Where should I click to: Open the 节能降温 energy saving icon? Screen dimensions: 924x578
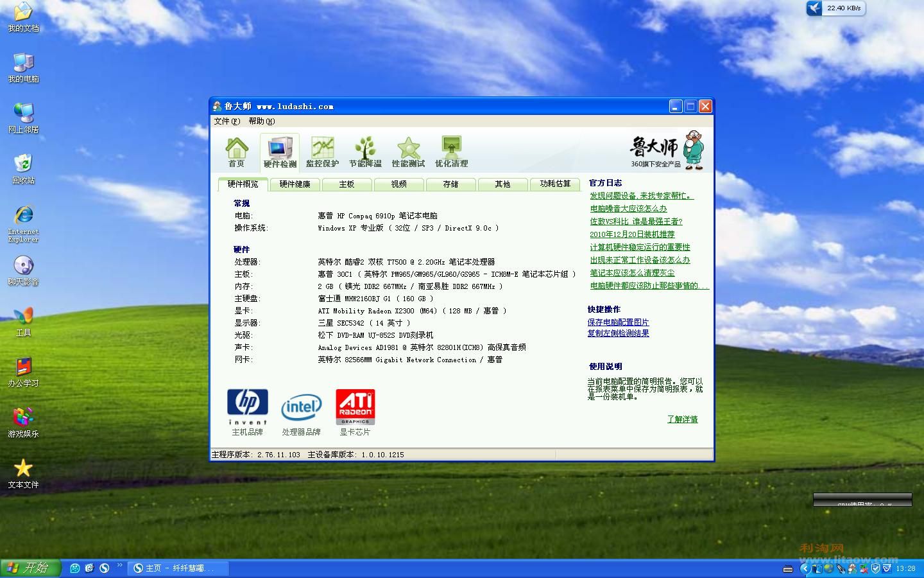(365, 152)
